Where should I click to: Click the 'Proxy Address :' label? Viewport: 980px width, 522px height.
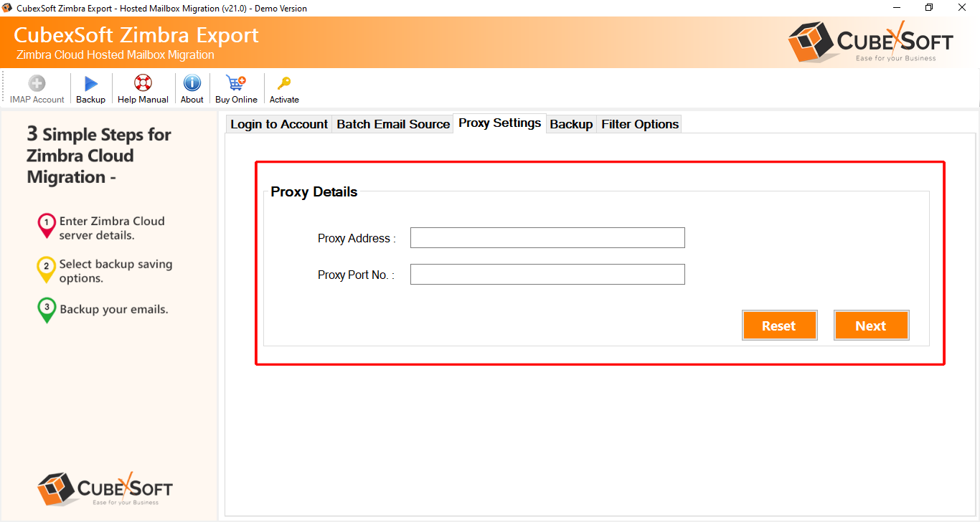(357, 238)
